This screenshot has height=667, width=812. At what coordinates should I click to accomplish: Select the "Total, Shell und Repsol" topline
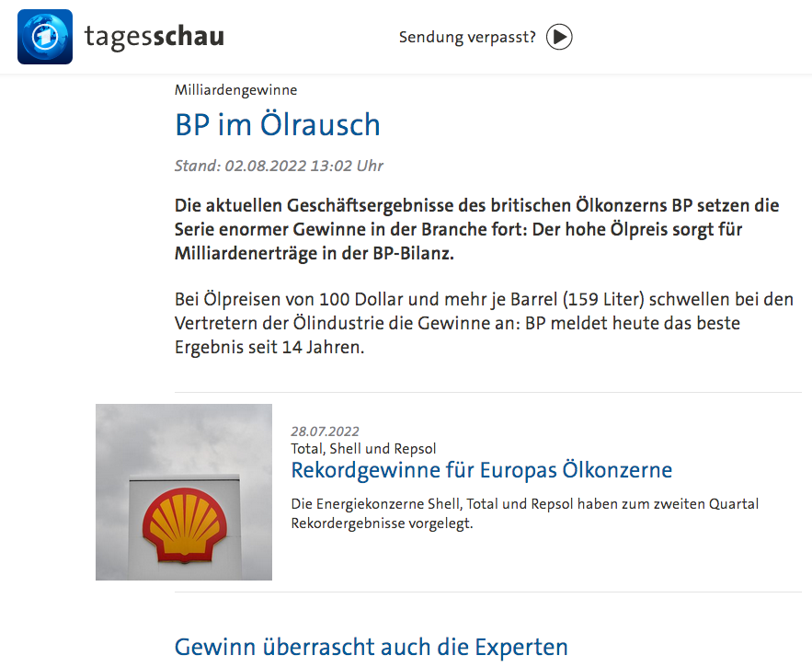(363, 449)
